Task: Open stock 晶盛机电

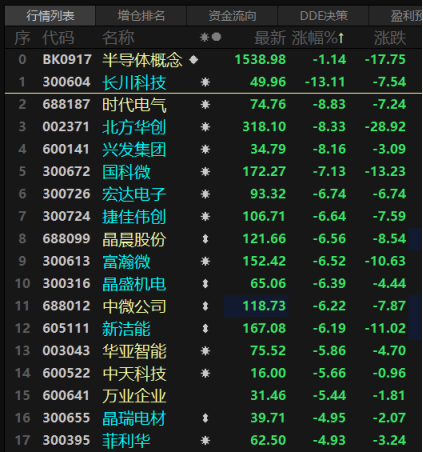Action: coord(134,284)
